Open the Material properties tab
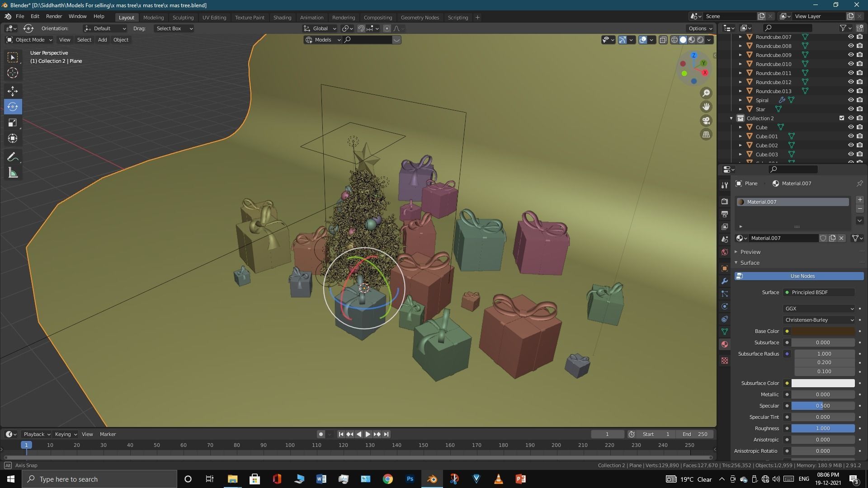 coord(725,344)
